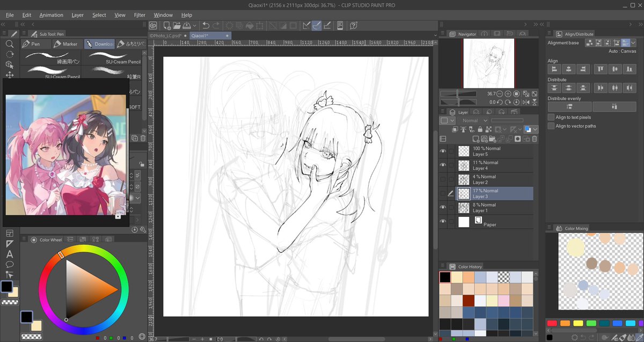The width and height of the screenshot is (644, 342).
Task: Hide Layer 1 via eye icon
Action: pyautogui.click(x=443, y=207)
